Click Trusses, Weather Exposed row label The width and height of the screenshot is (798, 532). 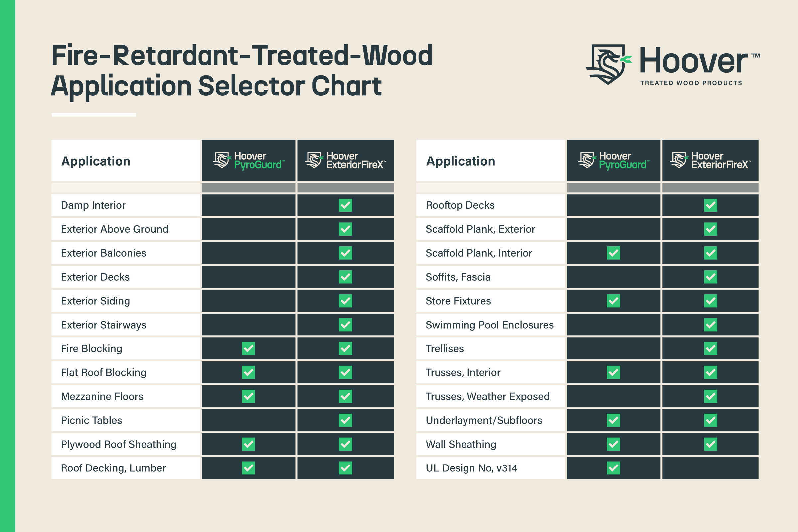point(487,396)
